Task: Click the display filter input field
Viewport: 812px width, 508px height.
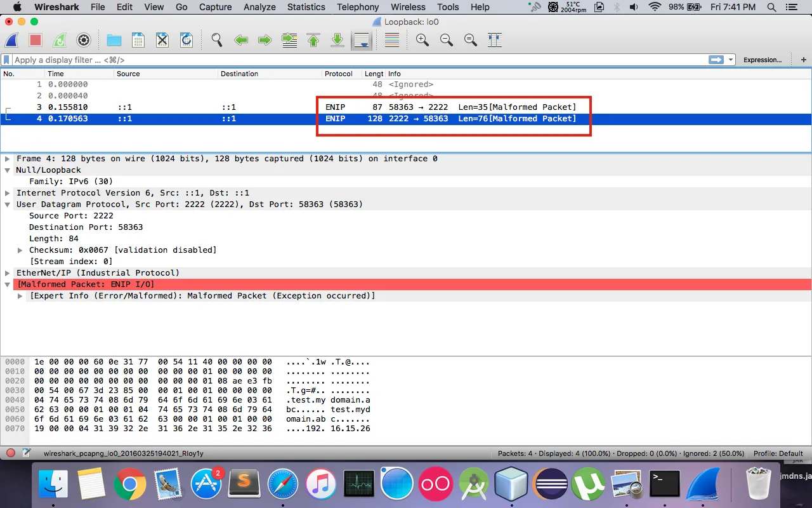Action: pyautogui.click(x=358, y=60)
